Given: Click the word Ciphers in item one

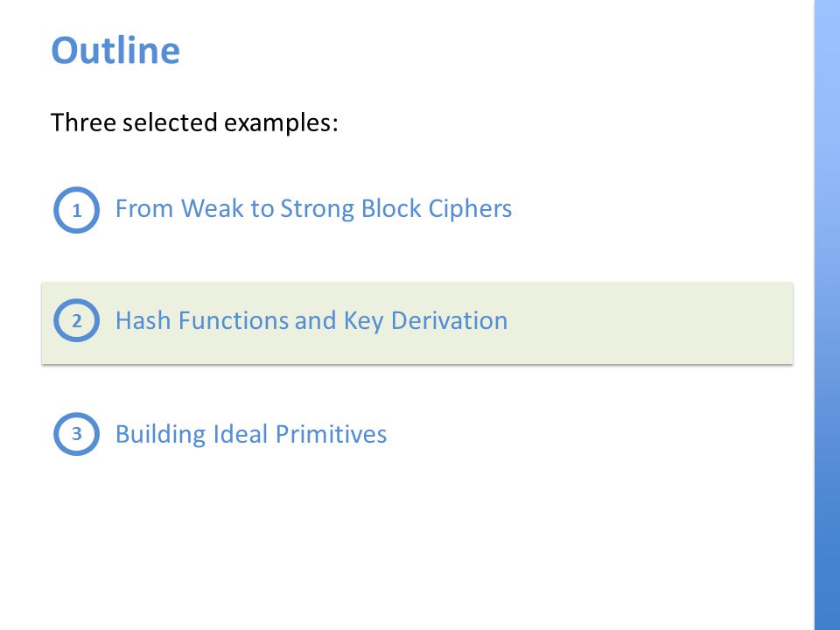Looking at the screenshot, I should coord(470,209).
